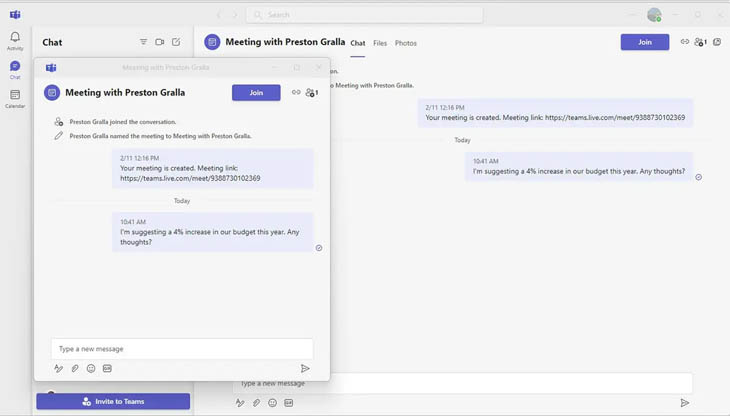730x416 pixels.
Task: Click the main window title 'Meeting with Preston Gralla'
Action: pos(285,42)
